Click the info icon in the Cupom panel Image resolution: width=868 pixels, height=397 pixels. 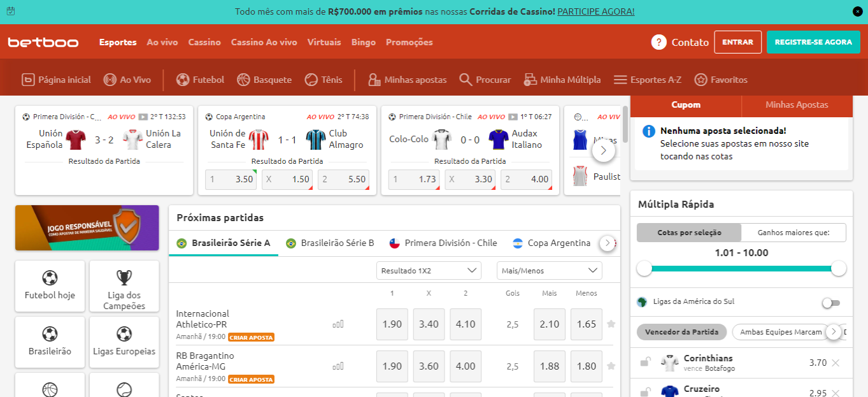[649, 131]
